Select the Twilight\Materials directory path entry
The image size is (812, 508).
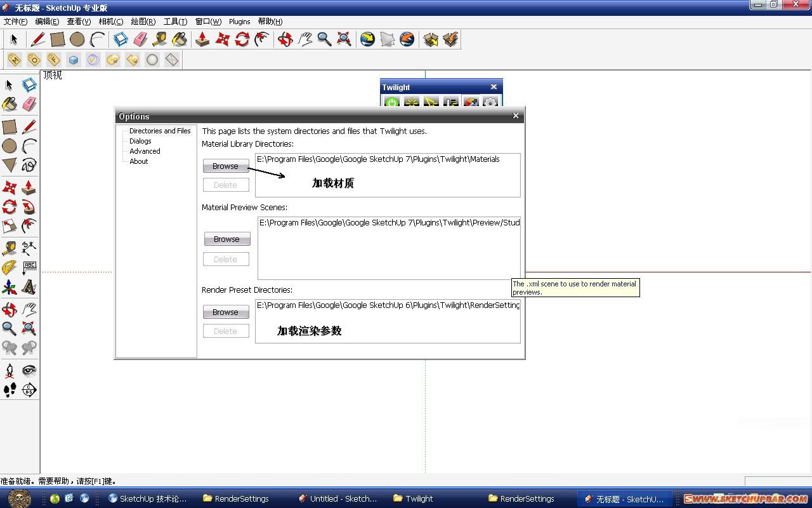click(x=378, y=159)
